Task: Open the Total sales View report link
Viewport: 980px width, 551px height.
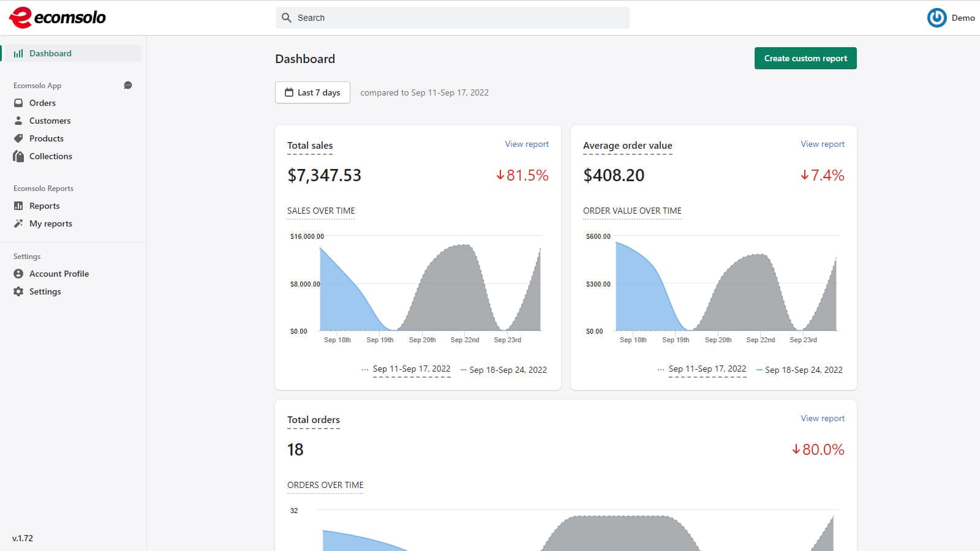Action: (x=527, y=144)
